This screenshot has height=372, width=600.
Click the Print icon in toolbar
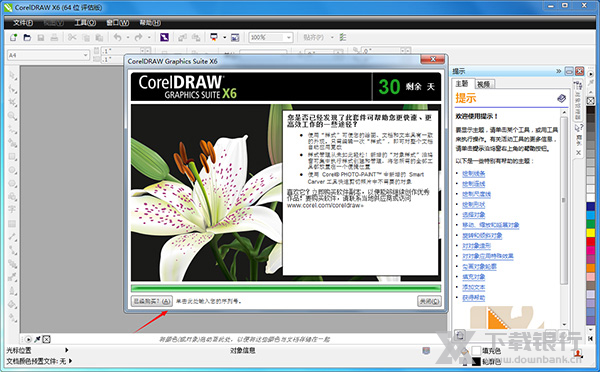coord(54,38)
